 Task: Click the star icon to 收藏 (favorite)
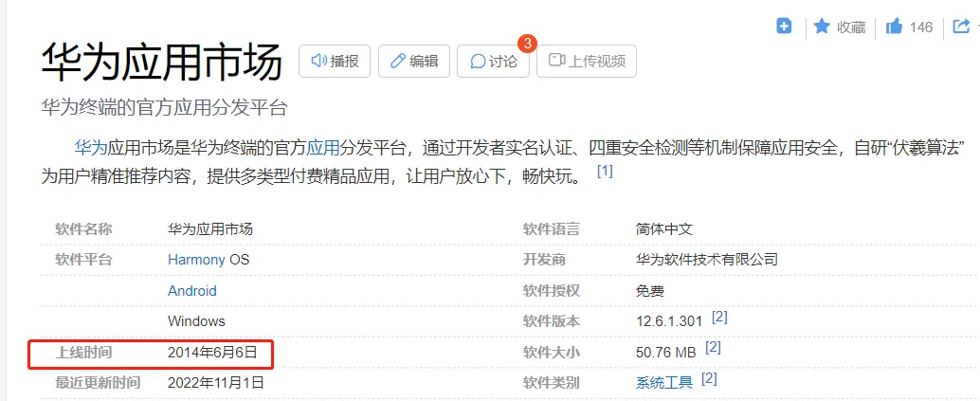click(822, 27)
